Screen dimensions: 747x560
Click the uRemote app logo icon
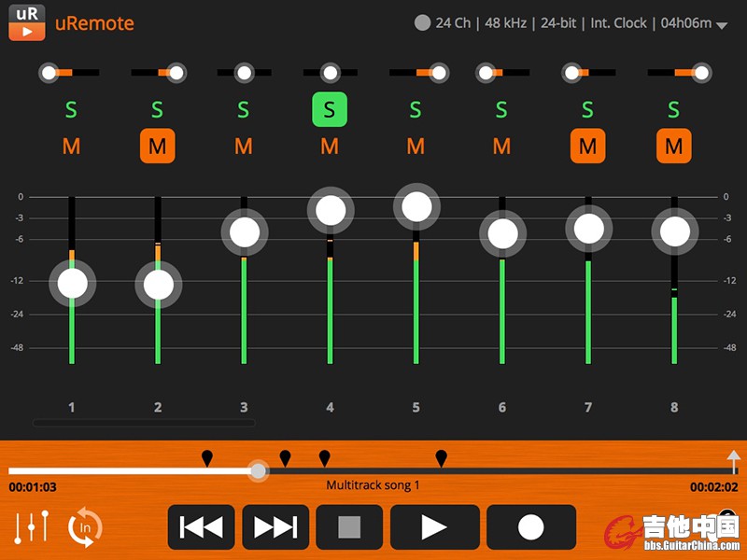click(27, 23)
